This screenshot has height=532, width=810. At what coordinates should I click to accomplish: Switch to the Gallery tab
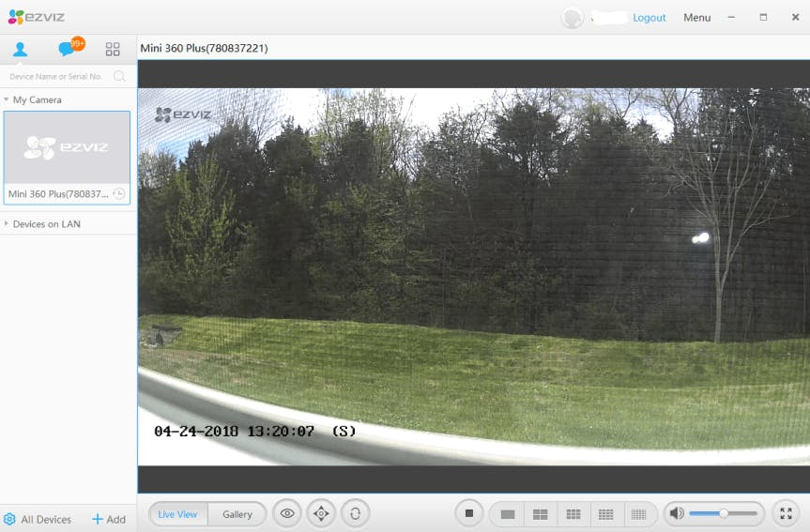point(237,514)
